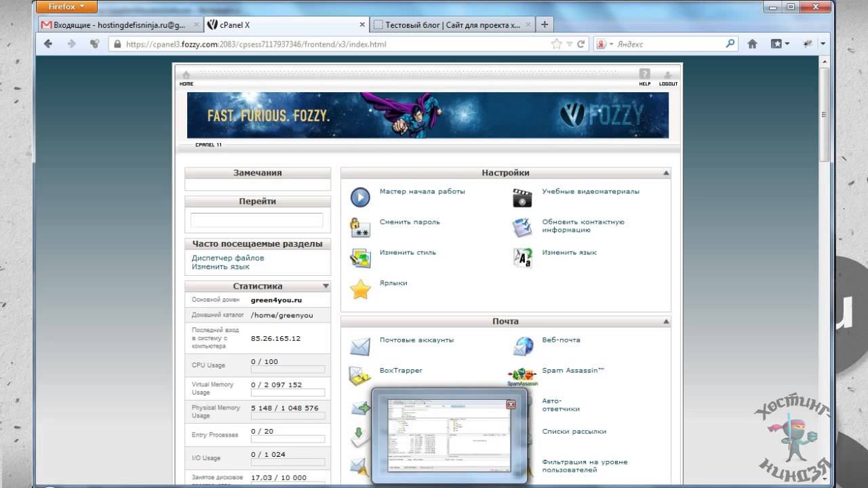Click the I/O Usage value 0 / 1 024
The width and height of the screenshot is (868, 488).
[x=268, y=455]
